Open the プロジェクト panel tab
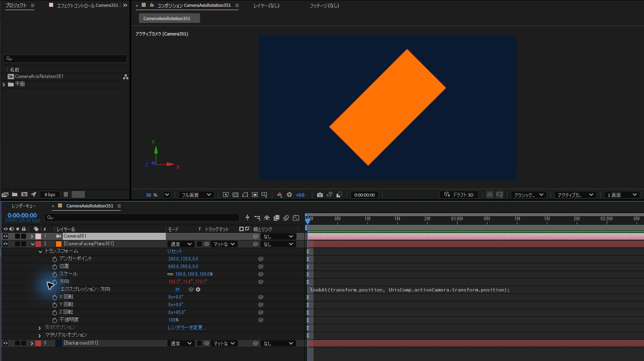The image size is (644, 361). 16,6
